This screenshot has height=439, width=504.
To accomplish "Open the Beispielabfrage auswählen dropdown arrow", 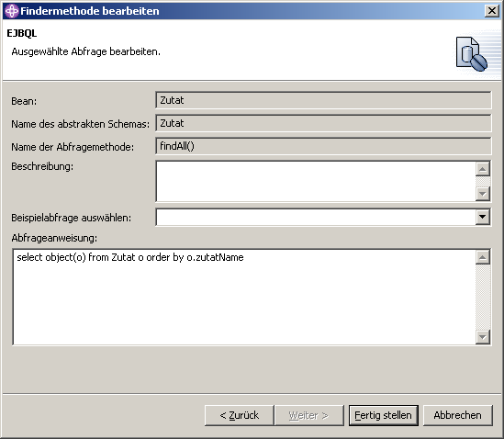I will click(x=483, y=217).
